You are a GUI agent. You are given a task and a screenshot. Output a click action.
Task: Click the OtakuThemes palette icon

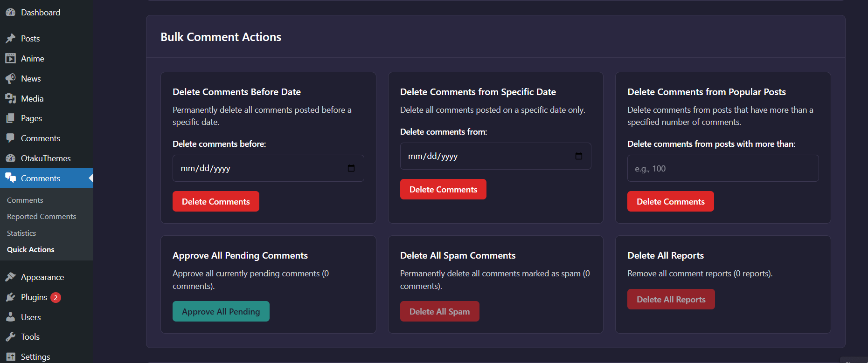click(10, 158)
